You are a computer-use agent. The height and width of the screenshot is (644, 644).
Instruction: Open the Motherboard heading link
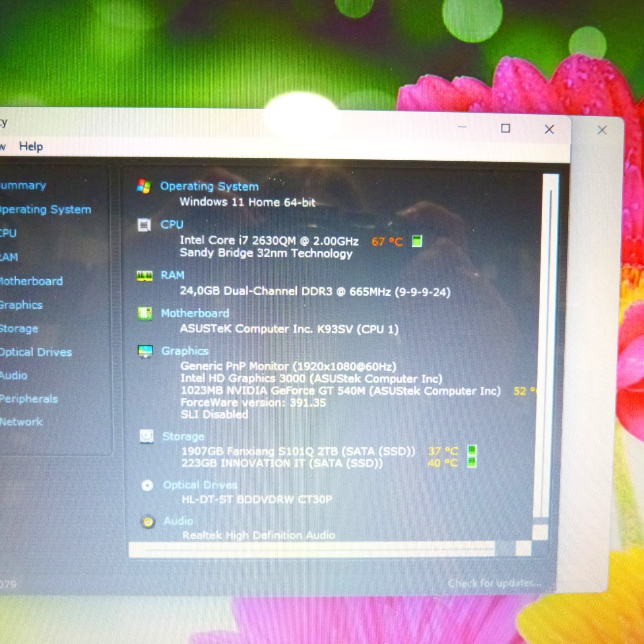(195, 313)
